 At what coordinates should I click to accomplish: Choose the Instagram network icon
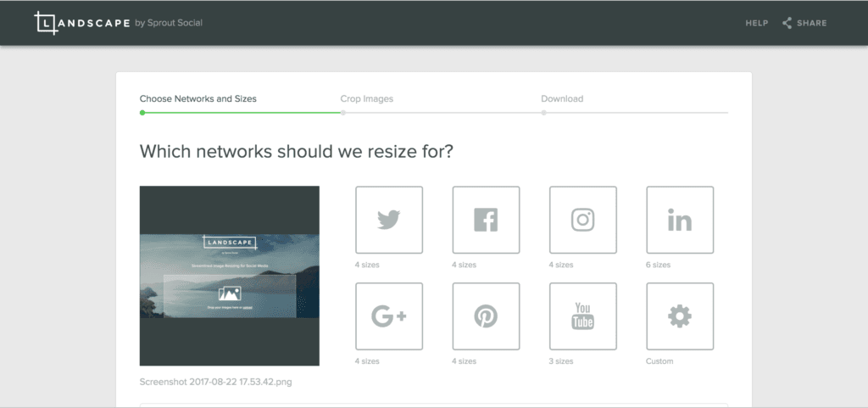[582, 220]
